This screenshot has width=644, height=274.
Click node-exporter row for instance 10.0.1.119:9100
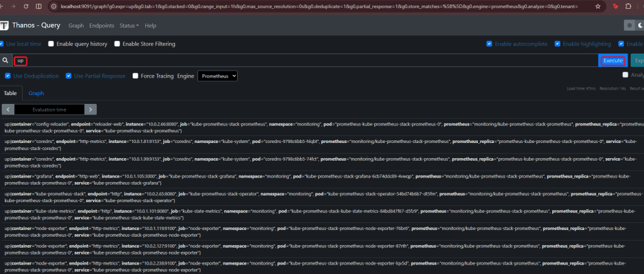322,232
